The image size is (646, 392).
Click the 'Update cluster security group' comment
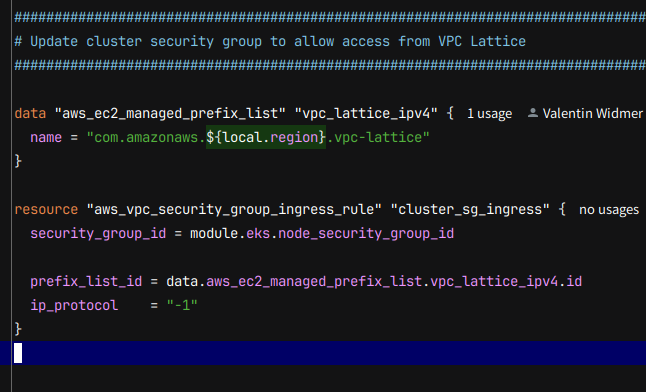270,42
